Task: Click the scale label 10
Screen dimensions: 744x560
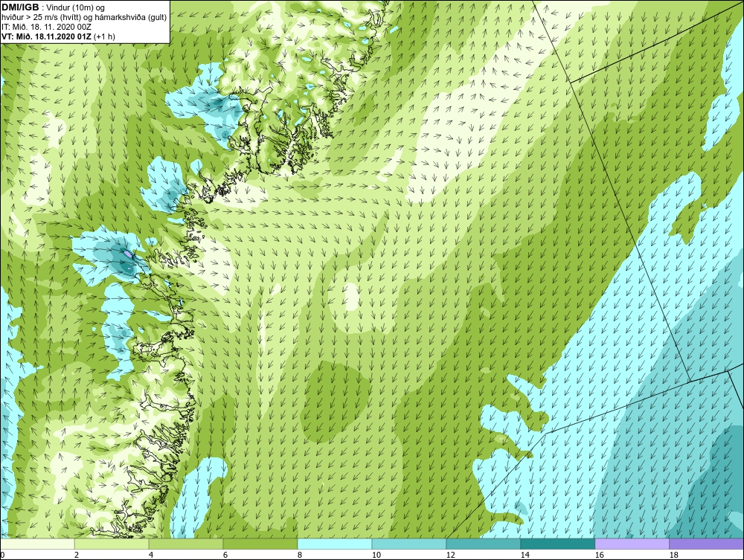Action: (376, 555)
